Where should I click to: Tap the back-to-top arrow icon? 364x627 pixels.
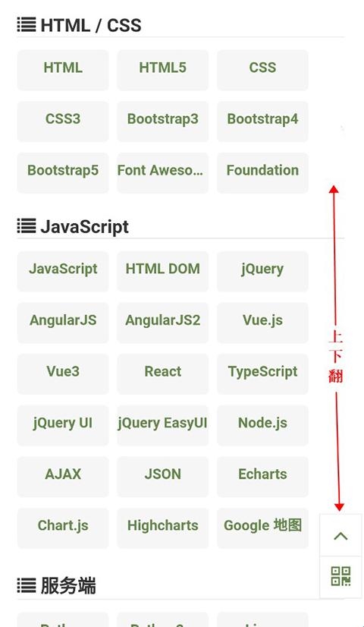(x=340, y=536)
